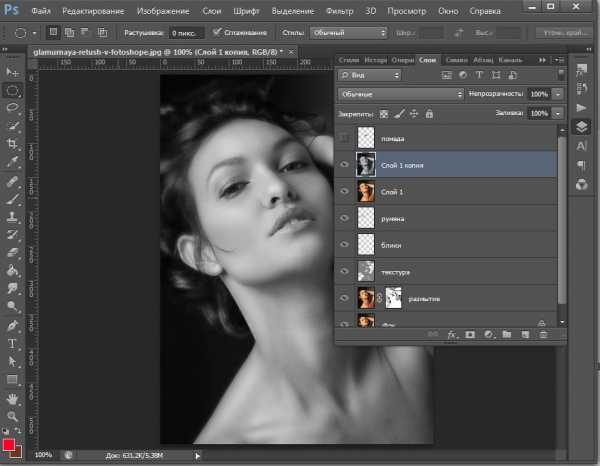The image size is (600, 466).
Task: Switch to the Каналы tab
Action: point(510,60)
